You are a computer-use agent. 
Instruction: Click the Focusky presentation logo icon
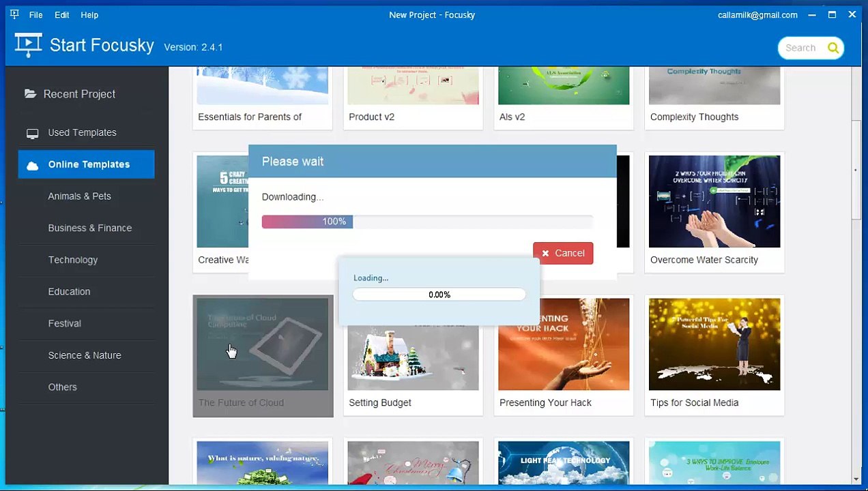click(x=28, y=45)
